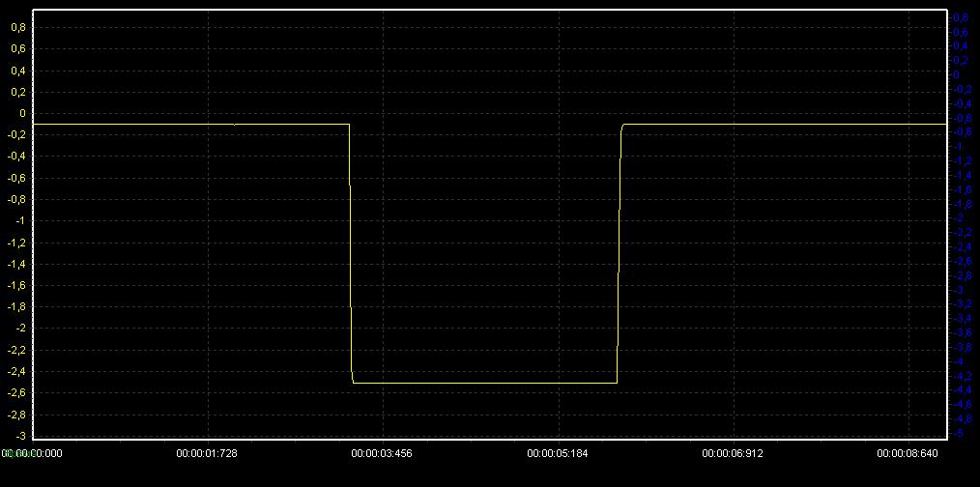The image size is (980, 487).
Task: Click the 00:00:00:000 start time label
Action: tap(32, 452)
